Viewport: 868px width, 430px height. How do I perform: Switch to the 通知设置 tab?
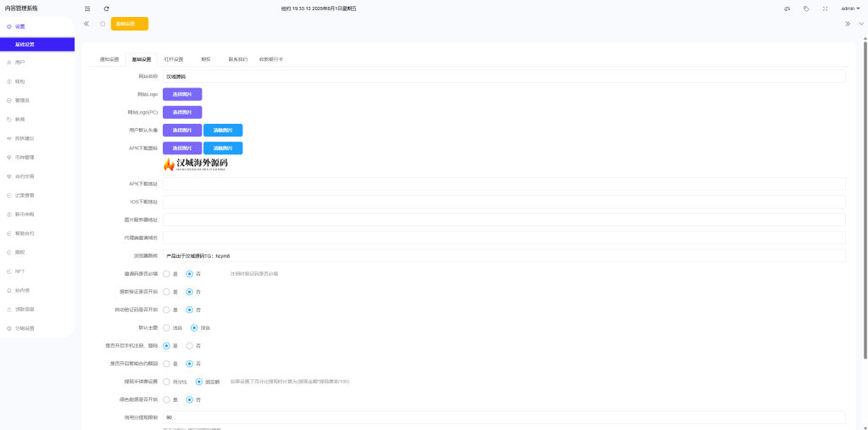(109, 59)
